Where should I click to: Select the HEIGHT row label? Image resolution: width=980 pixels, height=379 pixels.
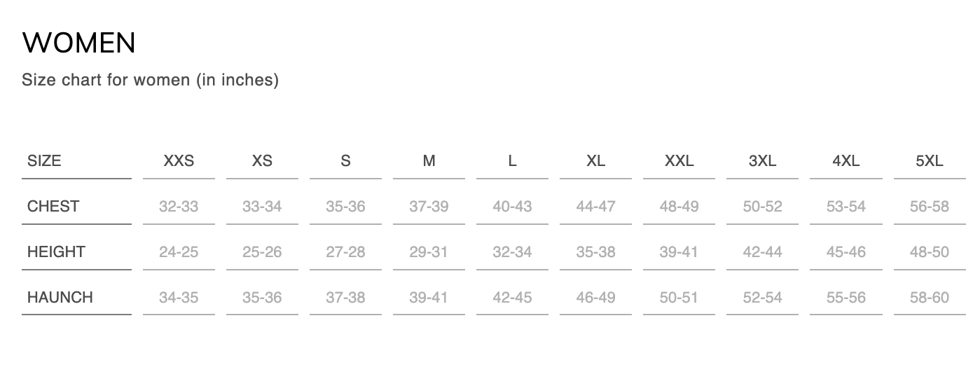(56, 252)
